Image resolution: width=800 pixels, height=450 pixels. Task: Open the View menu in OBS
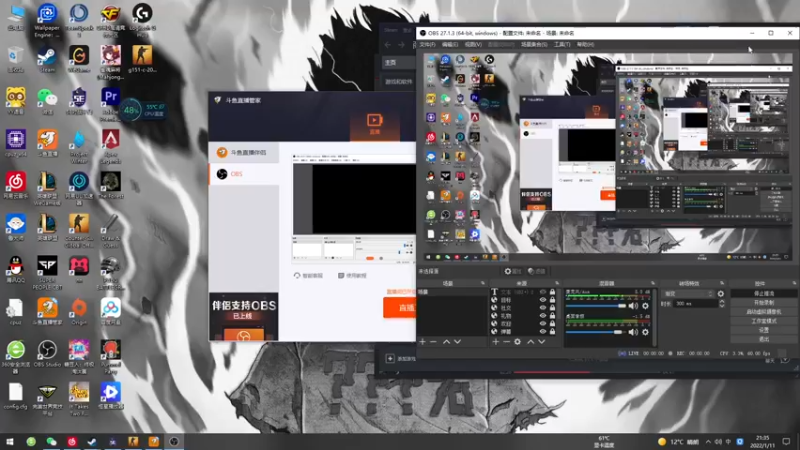tap(473, 44)
